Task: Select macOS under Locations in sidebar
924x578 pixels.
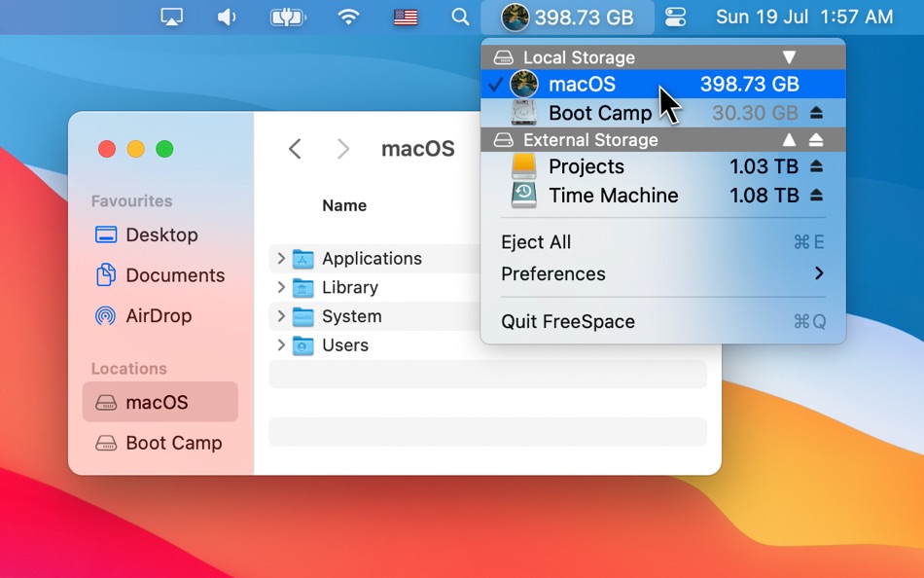Action: 160,402
